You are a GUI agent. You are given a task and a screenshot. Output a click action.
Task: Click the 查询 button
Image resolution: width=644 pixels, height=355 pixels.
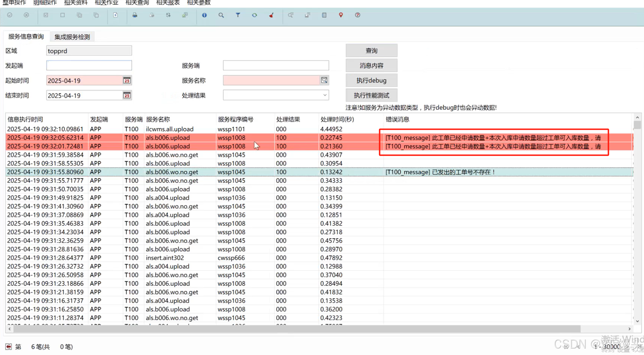371,51
